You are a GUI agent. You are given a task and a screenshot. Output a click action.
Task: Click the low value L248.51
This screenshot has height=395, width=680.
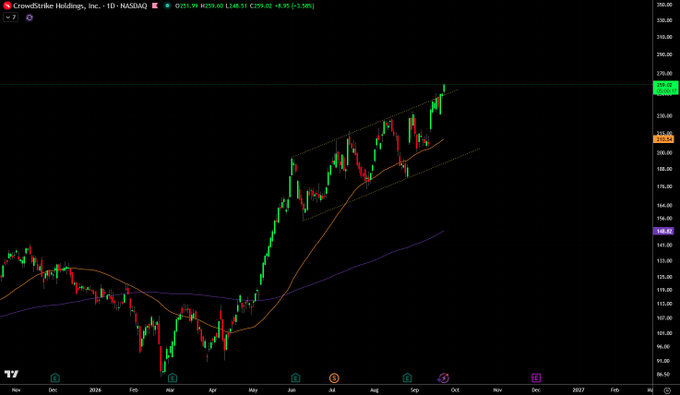pyautogui.click(x=236, y=6)
